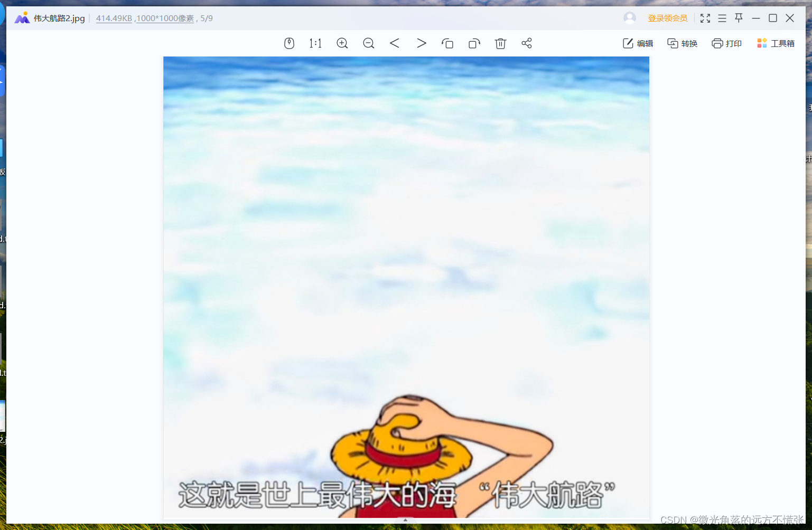Viewport: 812px width, 530px height.
Task: Share the current image
Action: click(527, 43)
